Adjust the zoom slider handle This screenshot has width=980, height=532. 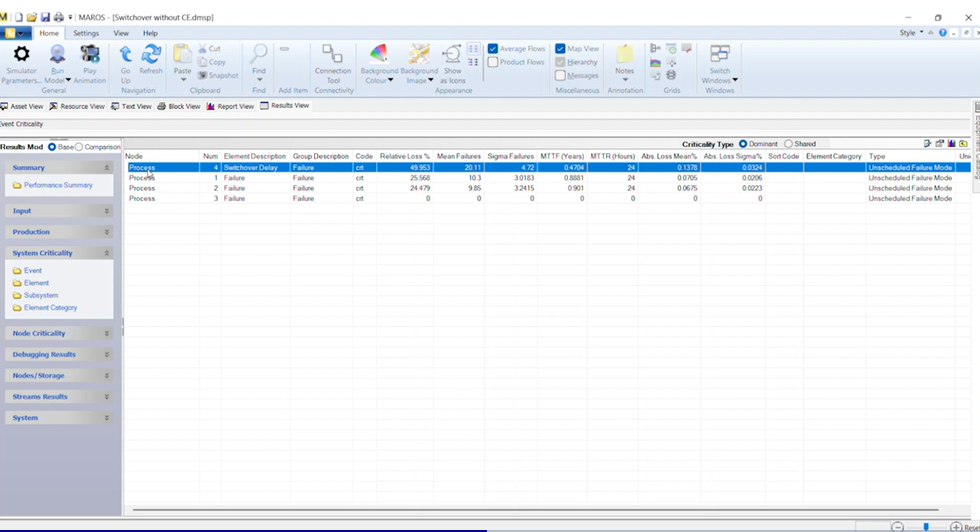[x=926, y=527]
